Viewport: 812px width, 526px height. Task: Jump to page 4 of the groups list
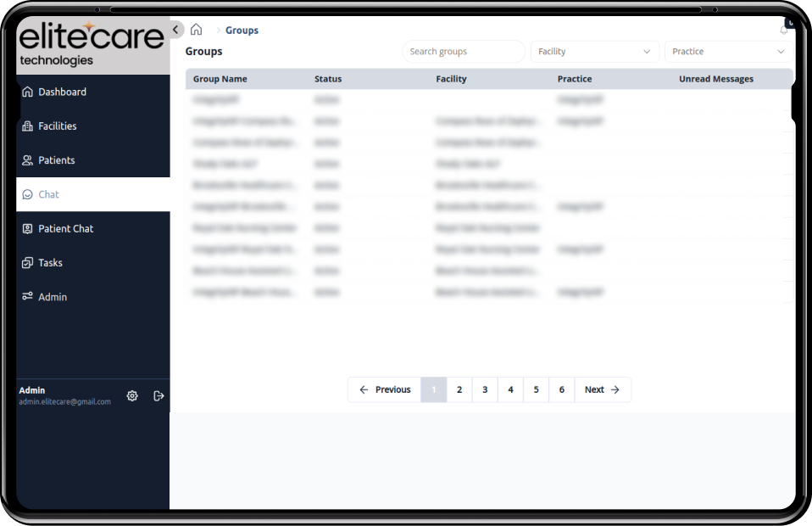coord(510,389)
